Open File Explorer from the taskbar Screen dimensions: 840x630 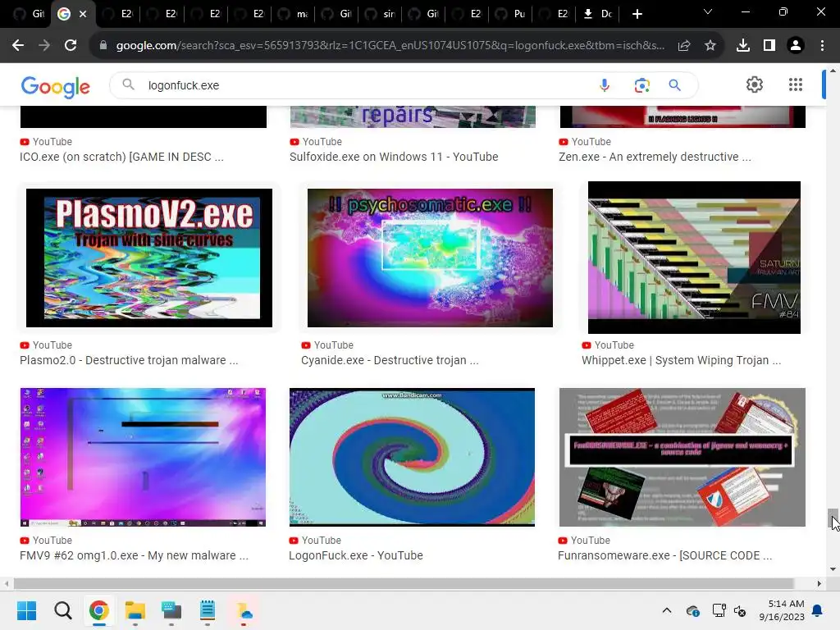pos(135,610)
